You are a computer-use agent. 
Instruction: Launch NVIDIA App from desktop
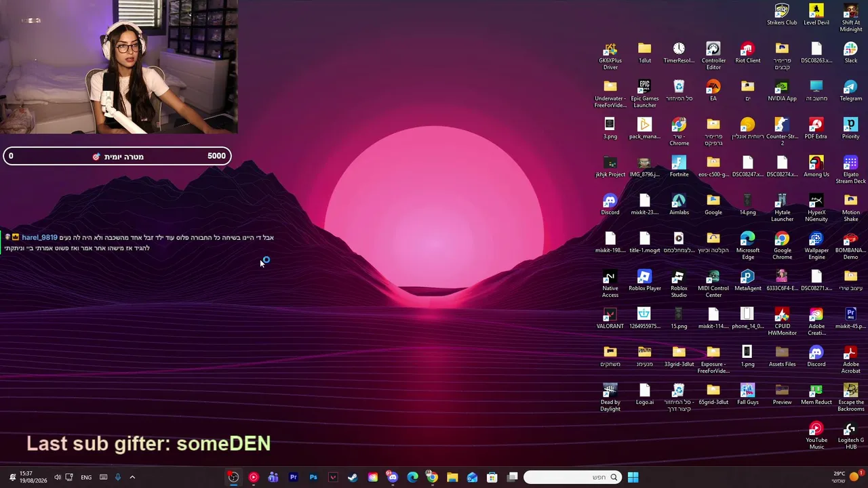point(782,90)
